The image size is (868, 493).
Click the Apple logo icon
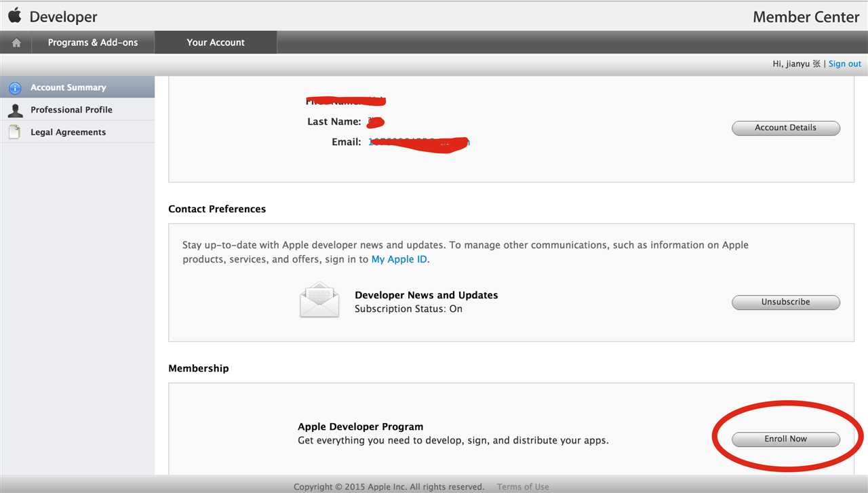coord(15,16)
